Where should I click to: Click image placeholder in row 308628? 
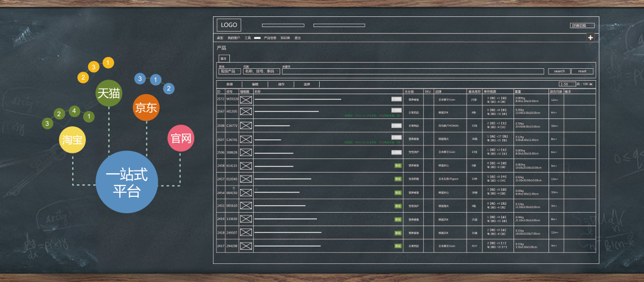pyautogui.click(x=246, y=152)
